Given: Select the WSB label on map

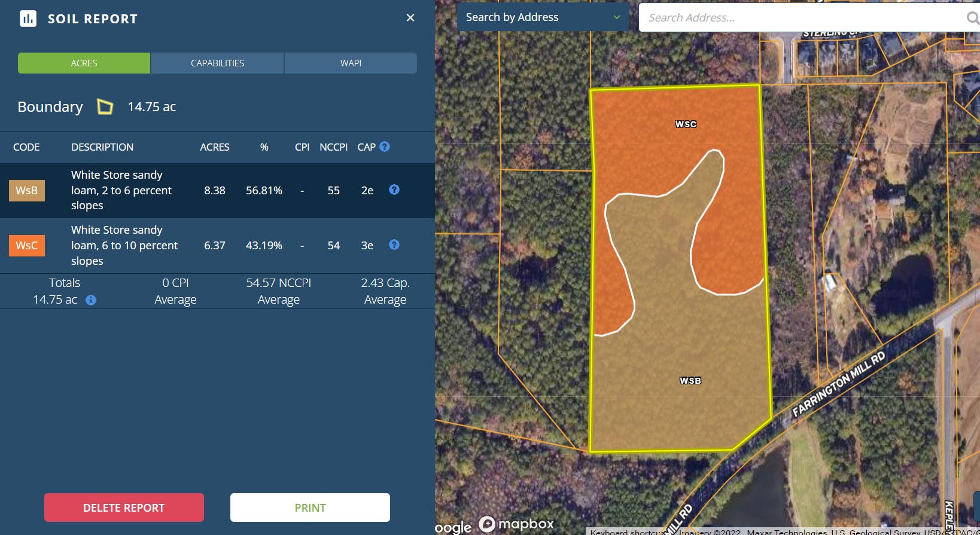Looking at the screenshot, I should coord(690,381).
